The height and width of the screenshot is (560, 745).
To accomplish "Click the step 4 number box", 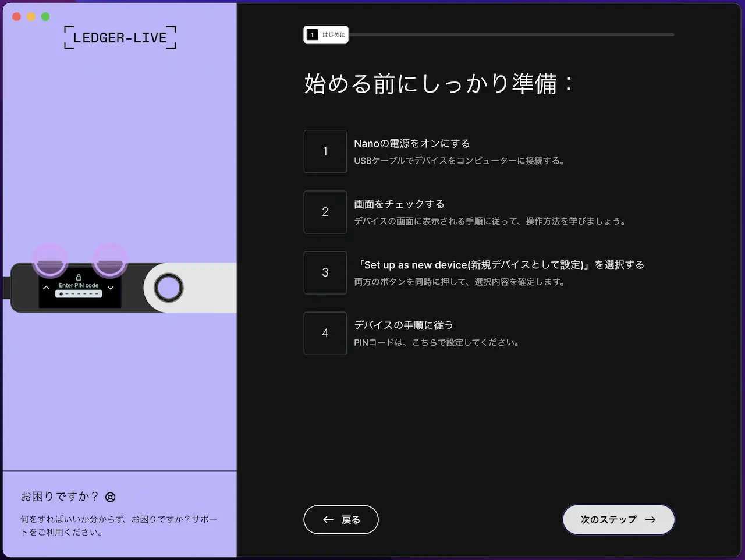I will point(325,333).
